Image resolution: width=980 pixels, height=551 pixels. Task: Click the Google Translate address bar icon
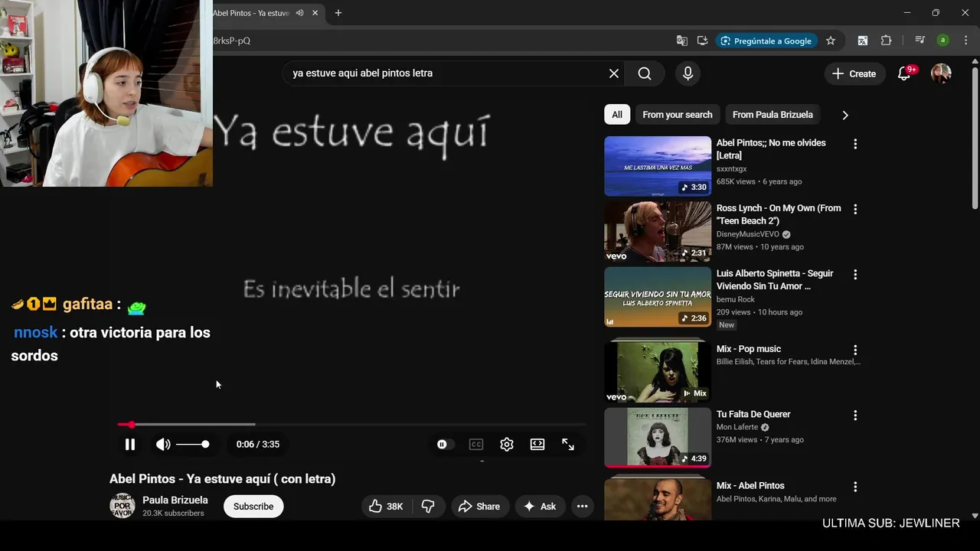click(681, 41)
